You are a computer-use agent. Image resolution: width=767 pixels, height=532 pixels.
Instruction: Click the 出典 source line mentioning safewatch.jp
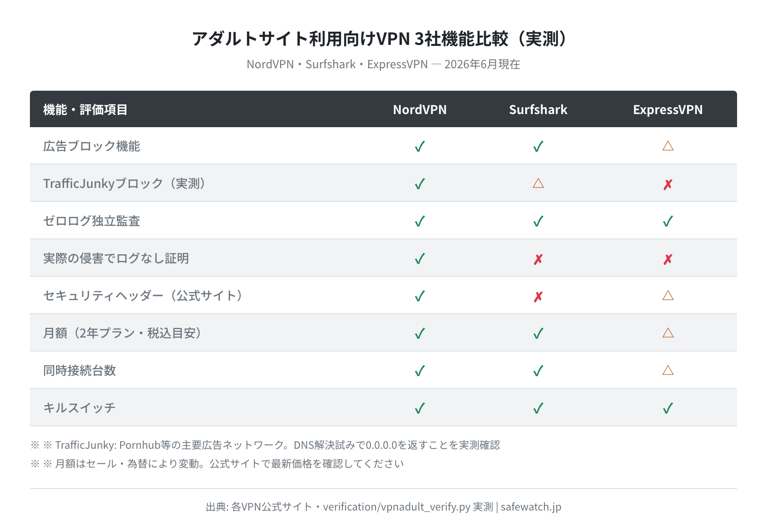point(383,507)
